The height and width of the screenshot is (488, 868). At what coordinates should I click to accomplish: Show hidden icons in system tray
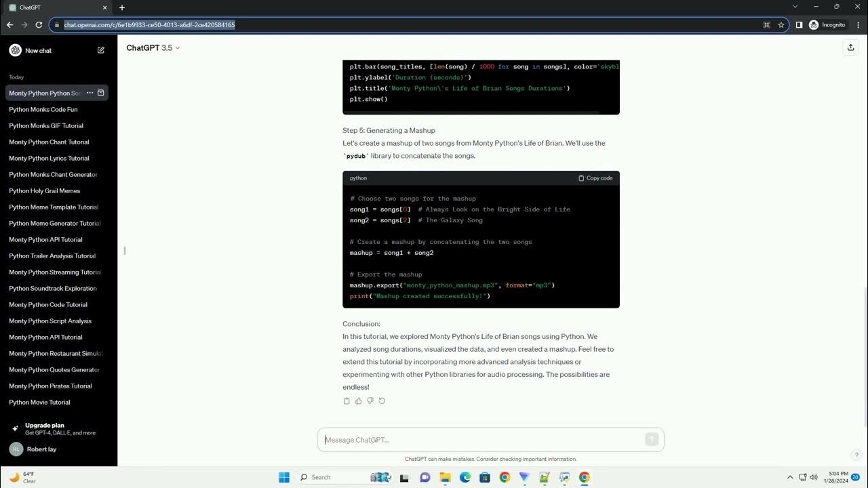pyautogui.click(x=789, y=477)
